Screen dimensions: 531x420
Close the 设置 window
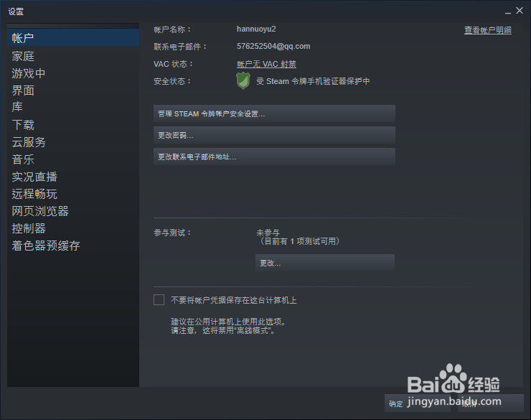click(x=520, y=11)
